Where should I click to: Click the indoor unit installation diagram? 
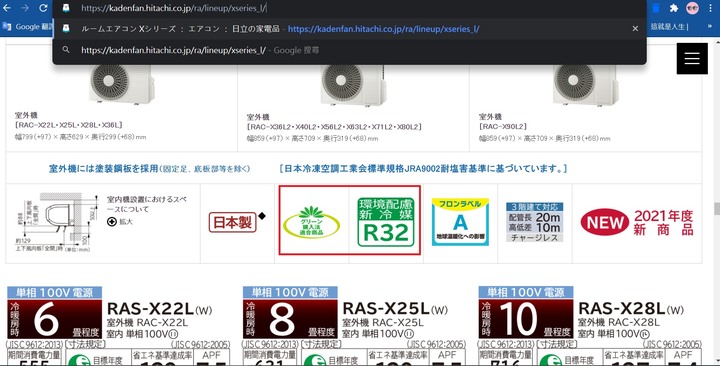pyautogui.click(x=57, y=222)
